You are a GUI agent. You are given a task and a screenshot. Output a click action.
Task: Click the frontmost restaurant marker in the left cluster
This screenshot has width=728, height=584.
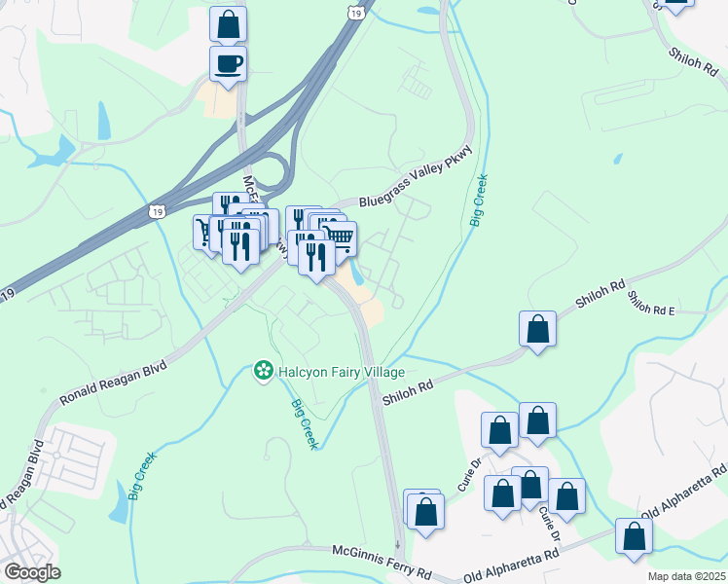(x=240, y=250)
